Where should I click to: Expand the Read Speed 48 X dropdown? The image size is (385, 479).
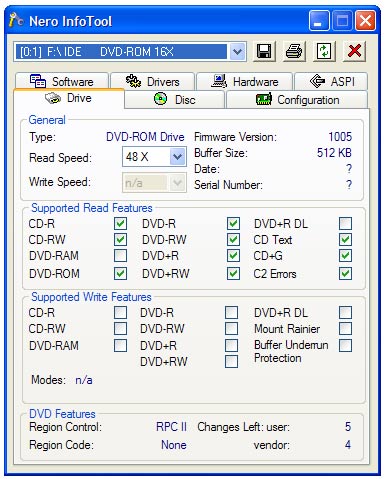coord(177,157)
